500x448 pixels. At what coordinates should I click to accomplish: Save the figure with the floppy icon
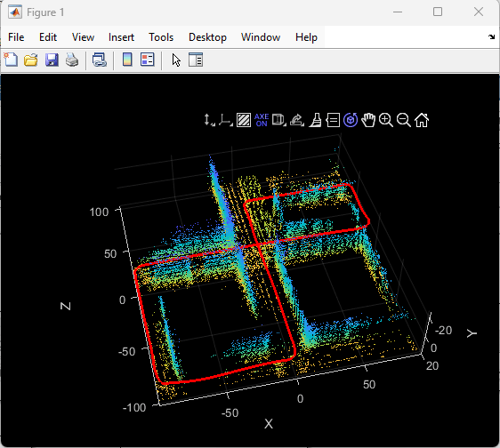pos(52,60)
